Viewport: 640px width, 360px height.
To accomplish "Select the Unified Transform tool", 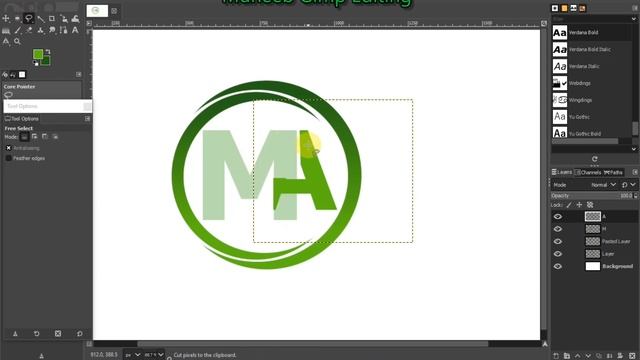I will [x=64, y=18].
